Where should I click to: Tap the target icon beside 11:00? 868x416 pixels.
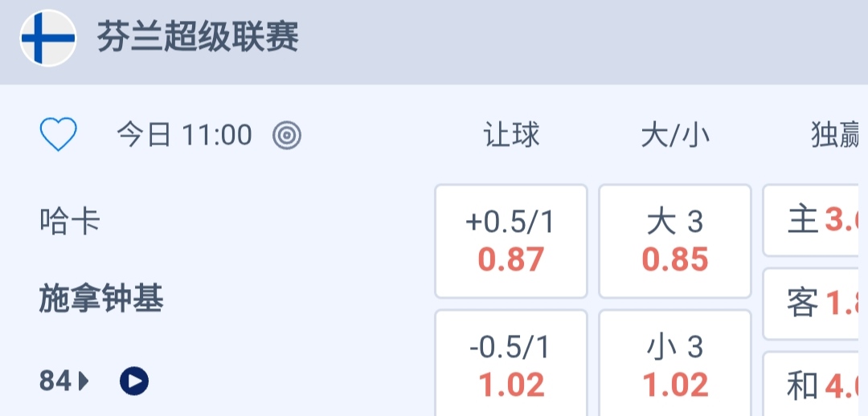(286, 136)
